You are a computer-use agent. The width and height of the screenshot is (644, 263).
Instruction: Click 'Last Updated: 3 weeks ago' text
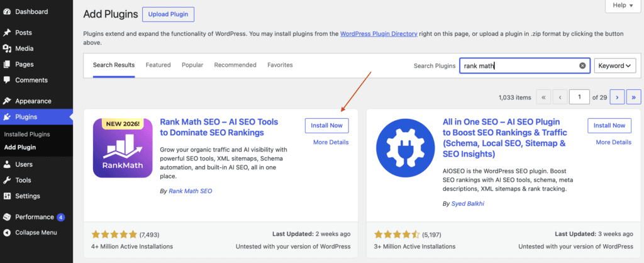[x=594, y=234]
